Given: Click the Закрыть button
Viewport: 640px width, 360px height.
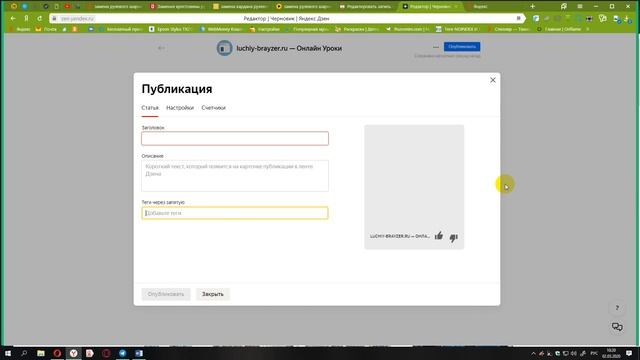Looking at the screenshot, I should coord(213,294).
